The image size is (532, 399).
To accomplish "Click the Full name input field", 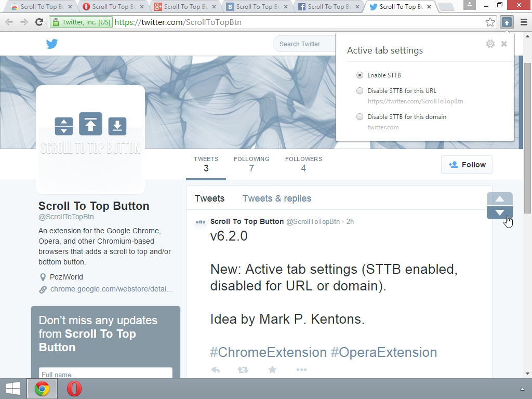I will (105, 373).
